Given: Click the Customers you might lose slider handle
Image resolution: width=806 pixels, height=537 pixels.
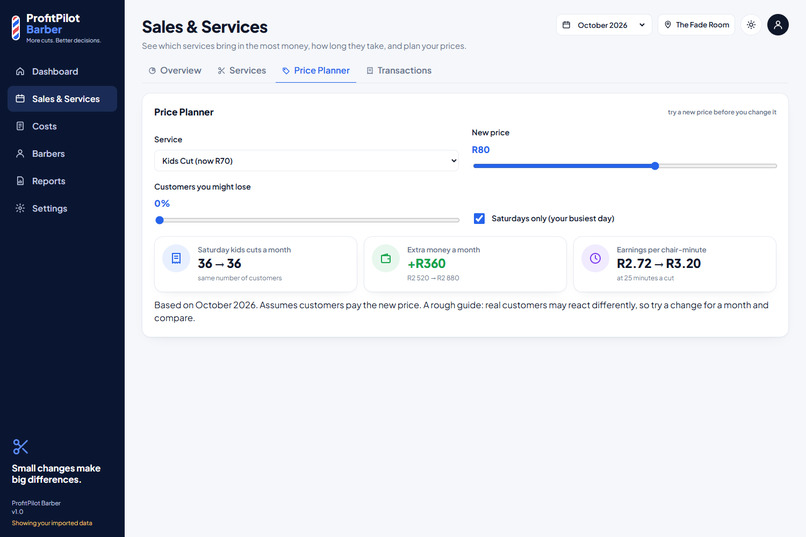Looking at the screenshot, I should 159,220.
